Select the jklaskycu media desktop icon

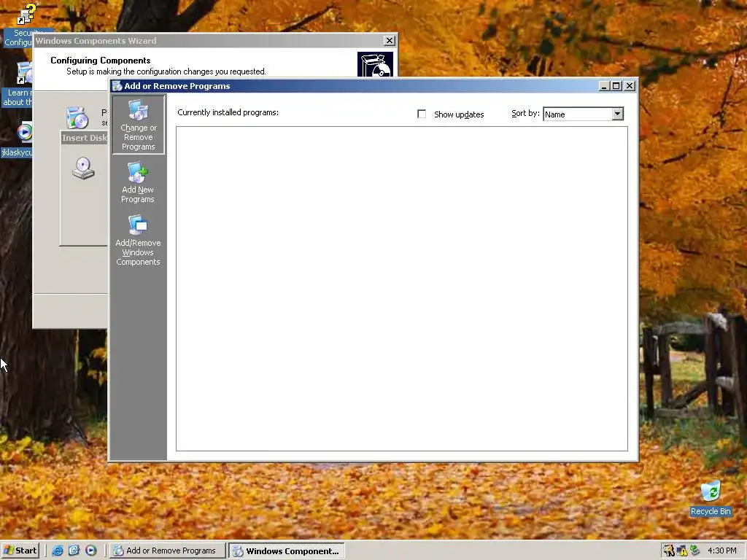point(18,140)
